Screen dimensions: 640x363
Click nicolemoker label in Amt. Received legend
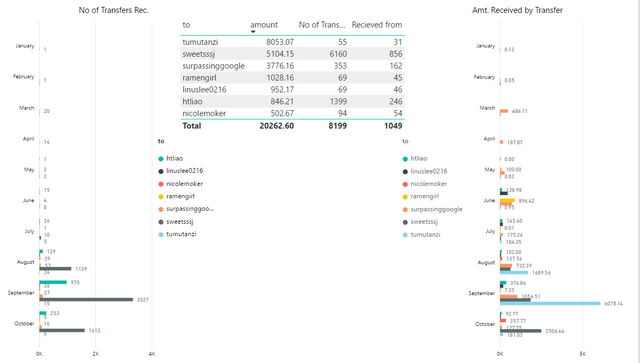(429, 184)
